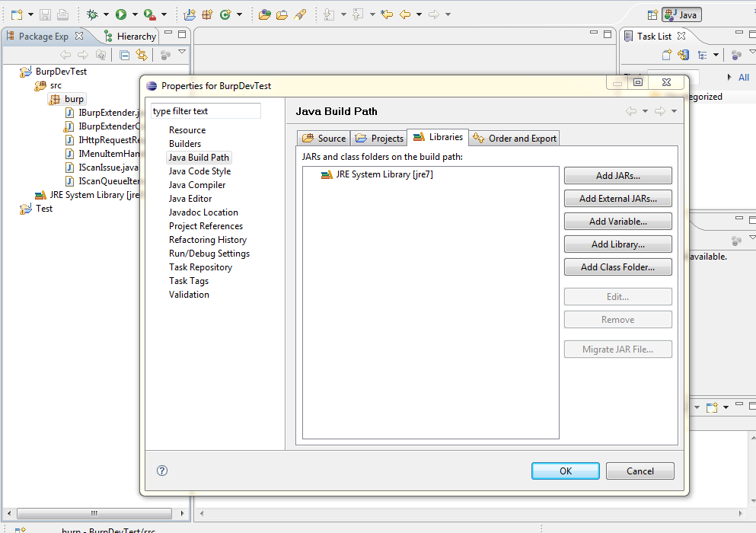Select Project References properties page
This screenshot has width=756, height=533.
point(206,225)
